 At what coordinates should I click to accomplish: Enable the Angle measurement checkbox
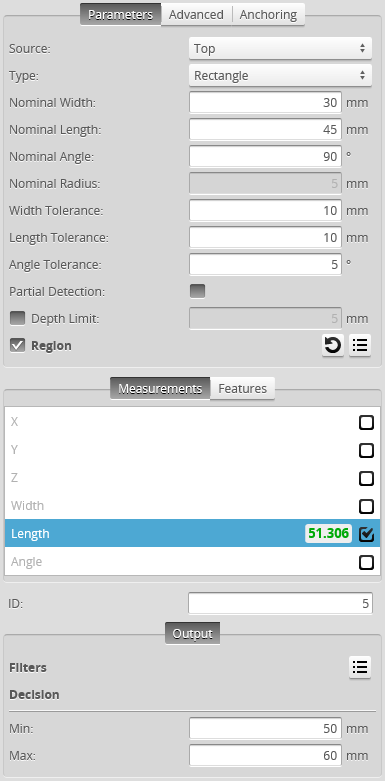(x=366, y=562)
